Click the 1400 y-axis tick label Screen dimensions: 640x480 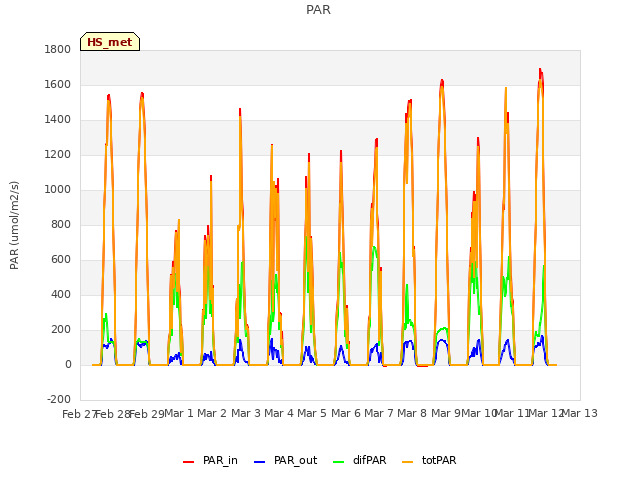(x=58, y=120)
